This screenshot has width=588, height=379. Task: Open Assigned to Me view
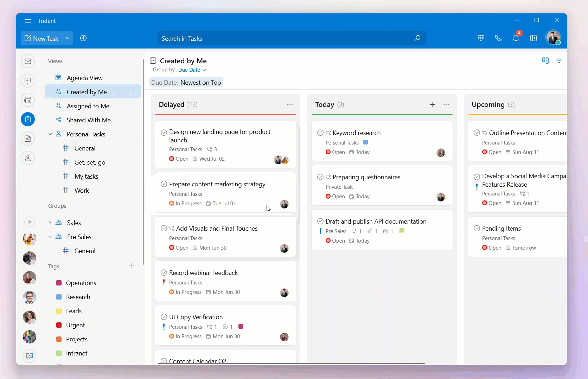pyautogui.click(x=92, y=106)
